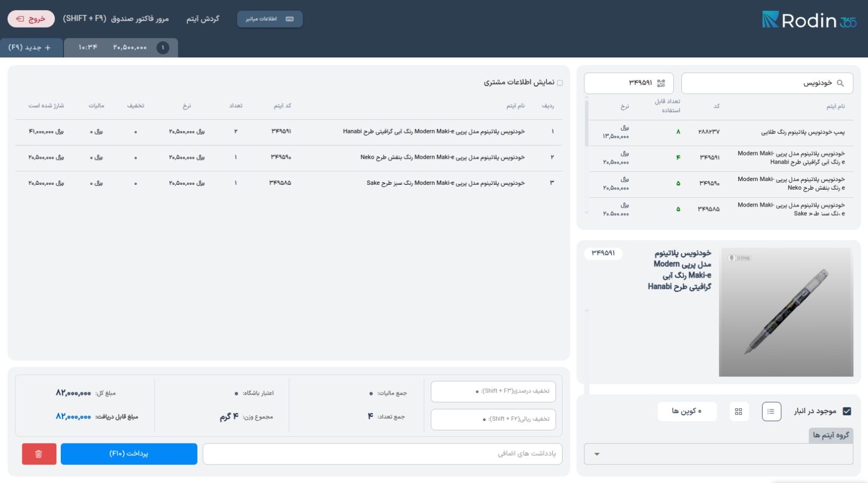868x483 pixels.
Task: Click the Rodin 365 logo
Action: pyautogui.click(x=809, y=20)
